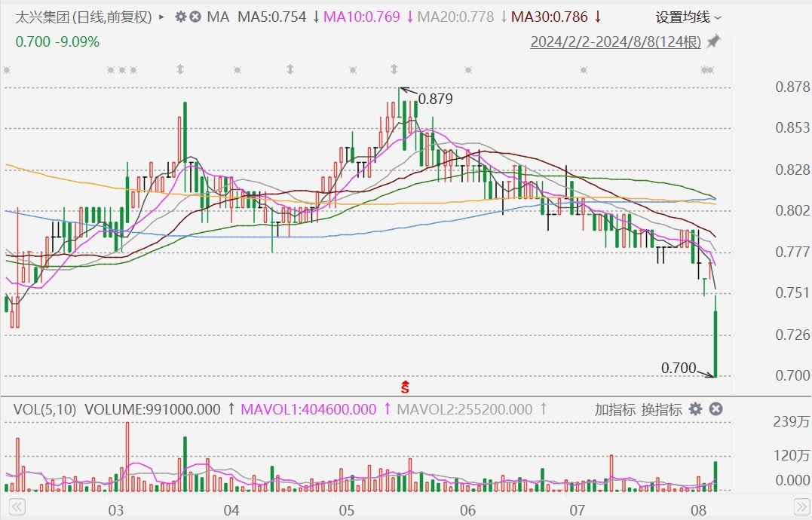Screen dimensions: 812x520
Task: Click the red S marker on the chart
Action: click(x=405, y=387)
